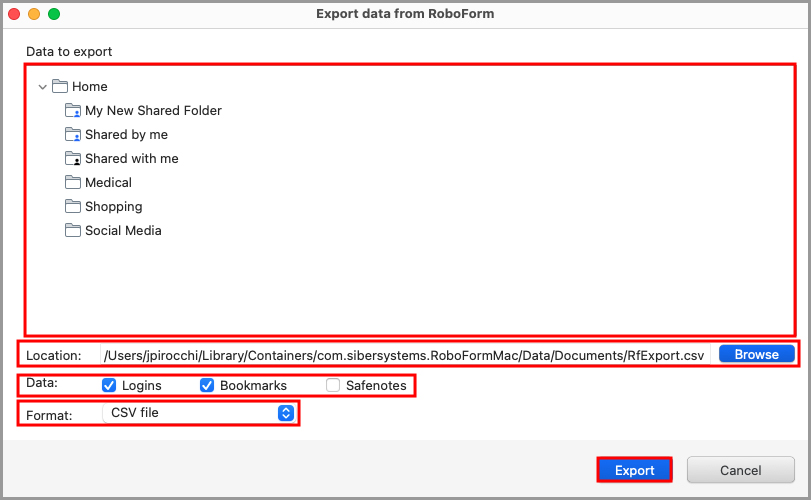Click the Shopping folder icon

73,206
